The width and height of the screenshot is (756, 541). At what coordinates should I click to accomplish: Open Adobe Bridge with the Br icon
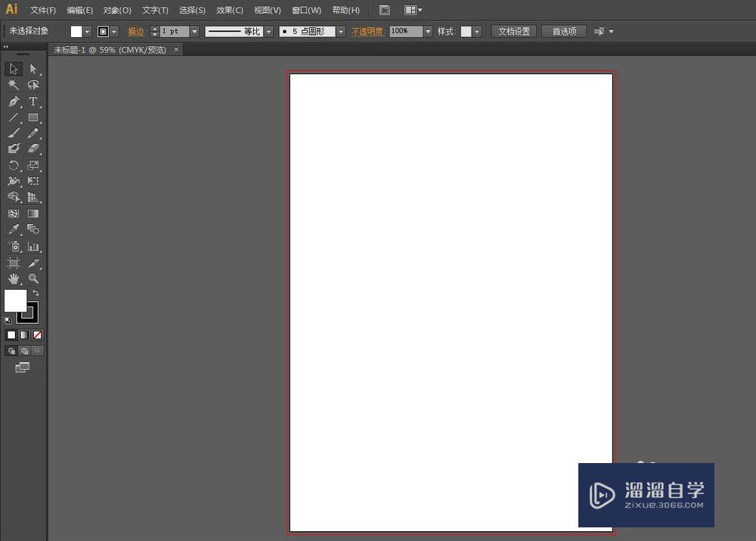tap(385, 11)
